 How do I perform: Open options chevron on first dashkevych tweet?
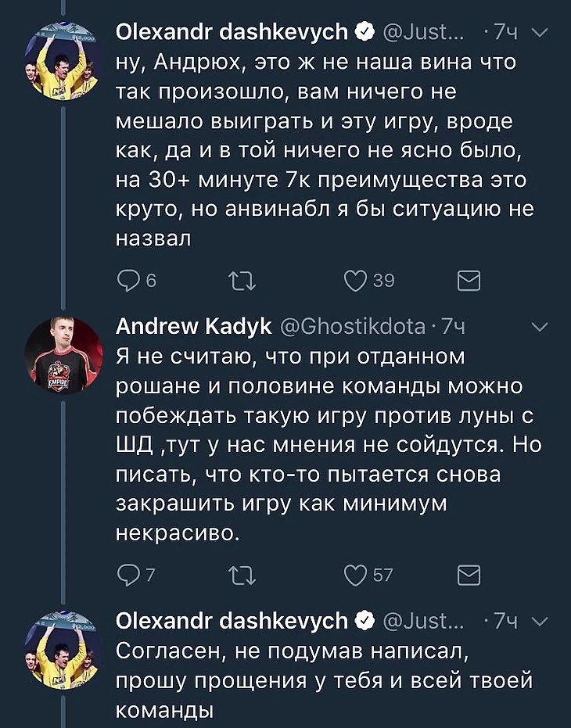click(x=540, y=33)
